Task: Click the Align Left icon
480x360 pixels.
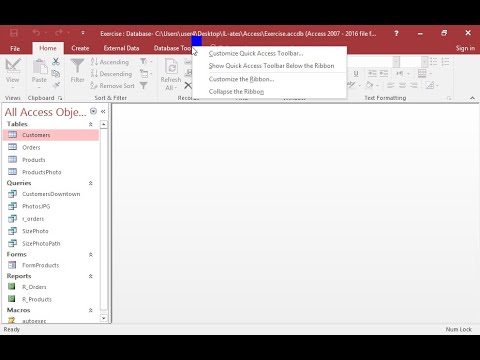Action: click(x=391, y=86)
